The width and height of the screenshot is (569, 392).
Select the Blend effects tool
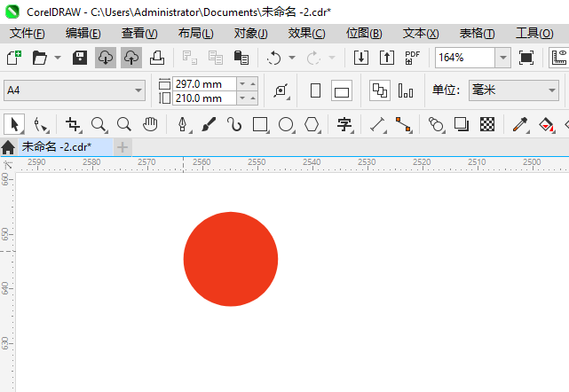[437, 125]
